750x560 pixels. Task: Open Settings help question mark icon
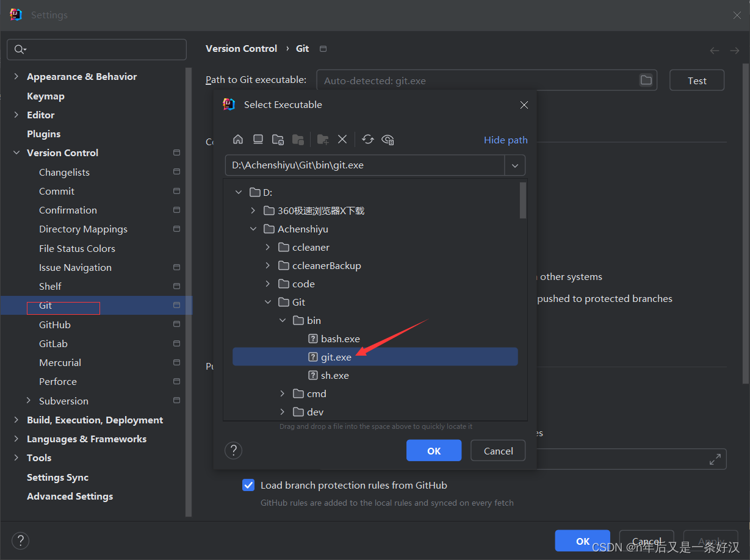pos(21,540)
